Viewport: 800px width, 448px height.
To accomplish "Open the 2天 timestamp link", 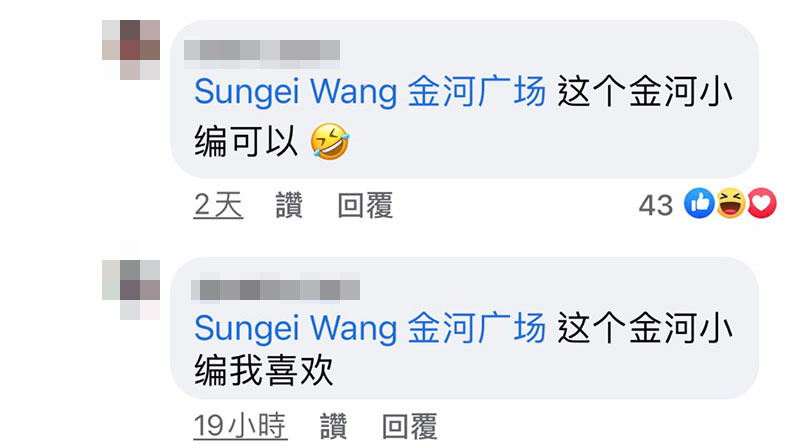I will (218, 206).
